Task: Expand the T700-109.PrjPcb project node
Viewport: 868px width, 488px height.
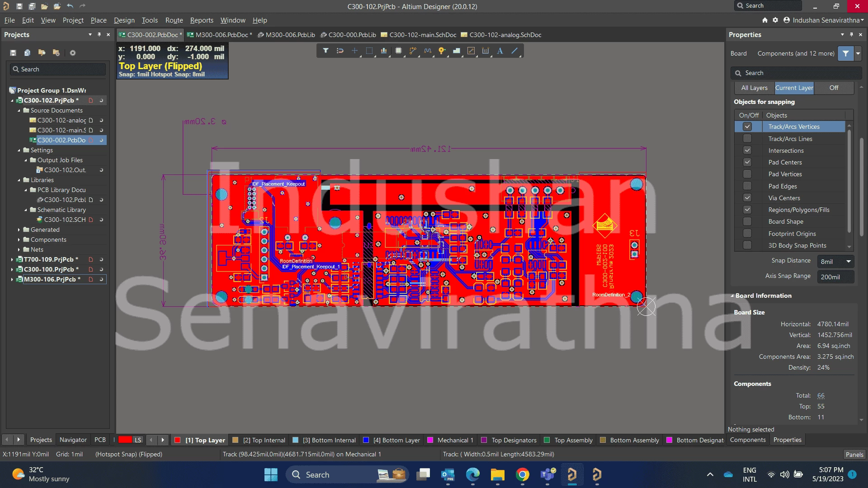Action: pos(12,259)
